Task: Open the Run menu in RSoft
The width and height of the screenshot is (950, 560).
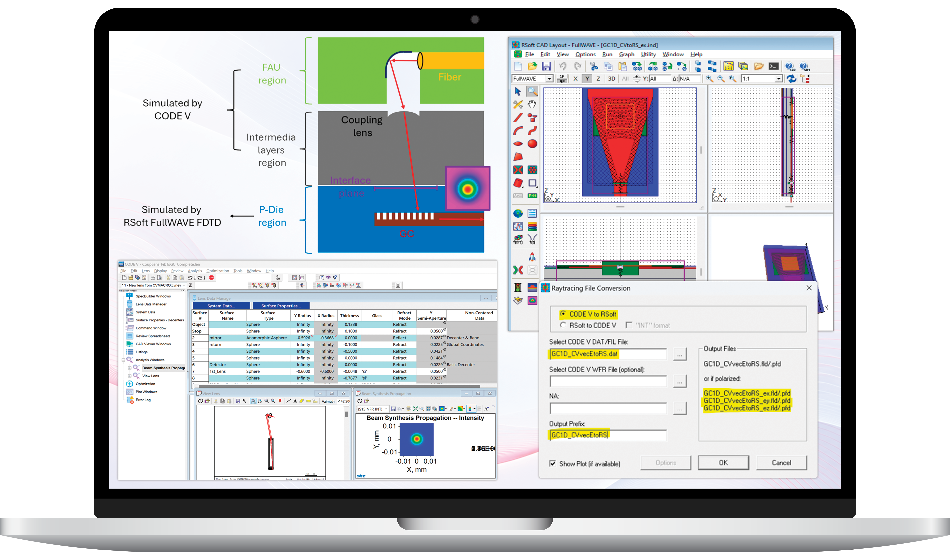Action: pyautogui.click(x=607, y=54)
